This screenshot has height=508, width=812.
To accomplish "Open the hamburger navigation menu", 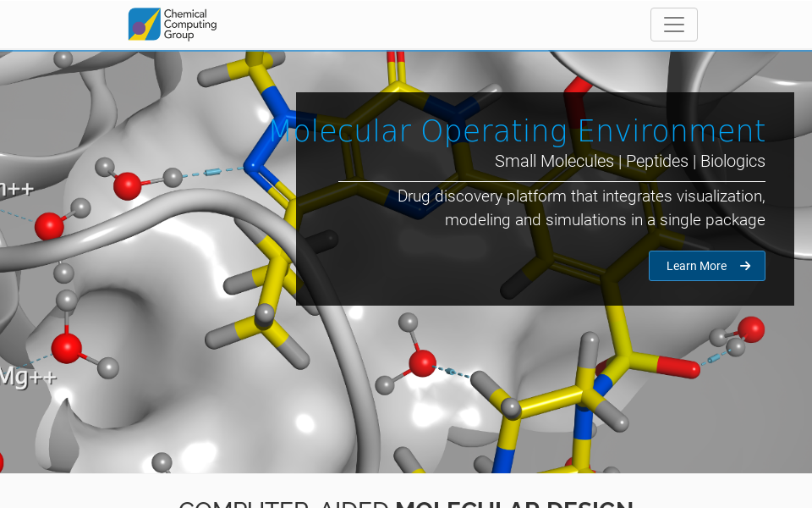I will click(x=673, y=25).
